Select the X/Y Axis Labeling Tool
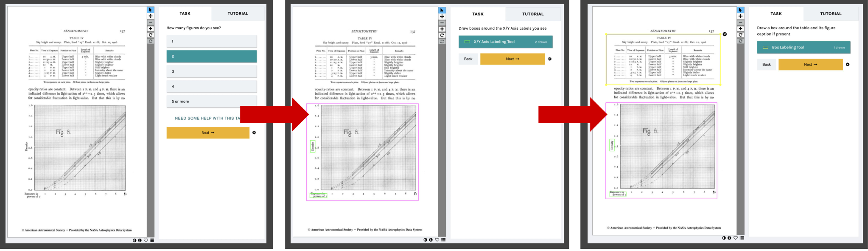 click(x=506, y=42)
